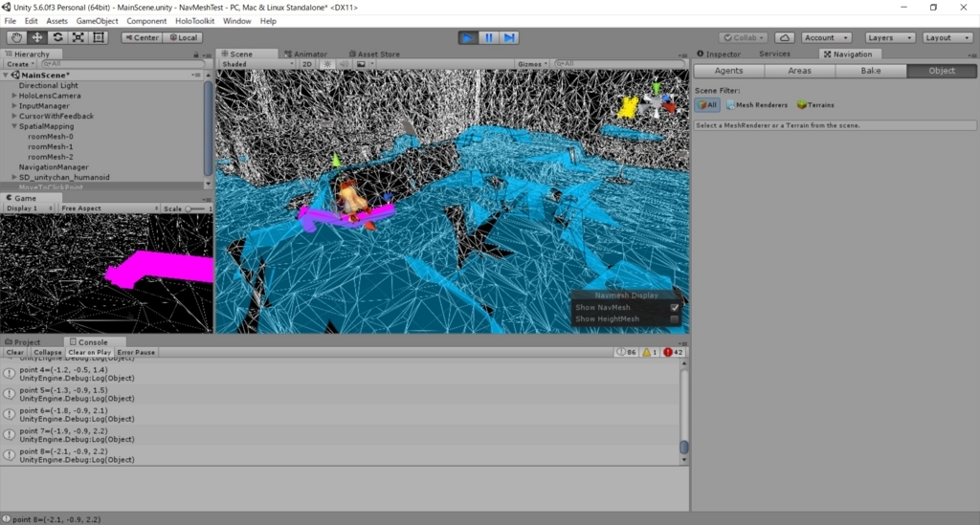The height and width of the screenshot is (525, 980).
Task: Select the Mesh Renderers scene filter
Action: click(757, 105)
